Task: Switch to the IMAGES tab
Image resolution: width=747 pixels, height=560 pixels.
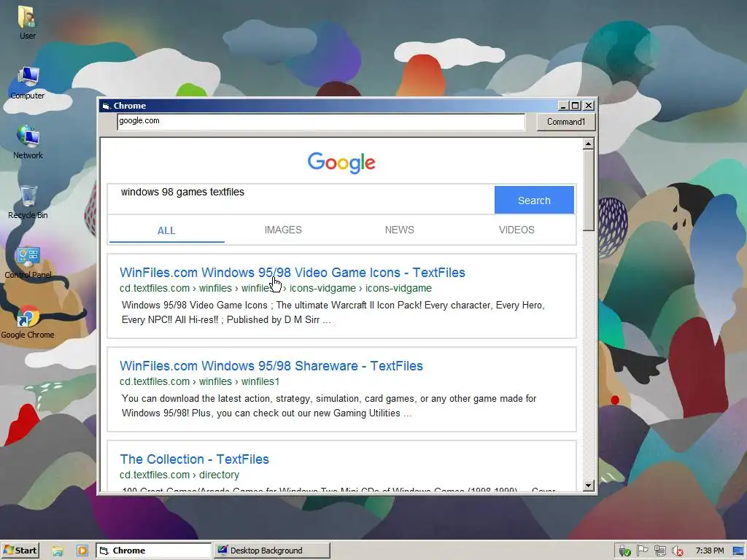Action: click(x=283, y=230)
